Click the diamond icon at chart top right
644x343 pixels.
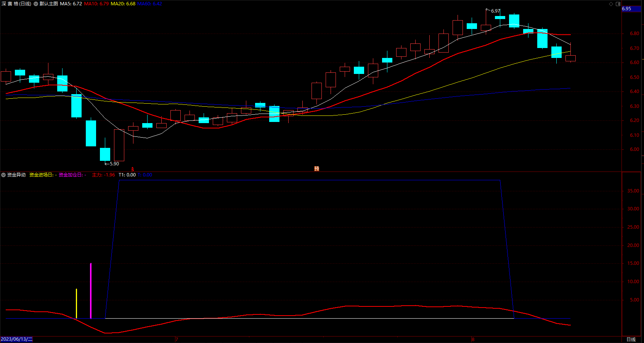tap(611, 4)
